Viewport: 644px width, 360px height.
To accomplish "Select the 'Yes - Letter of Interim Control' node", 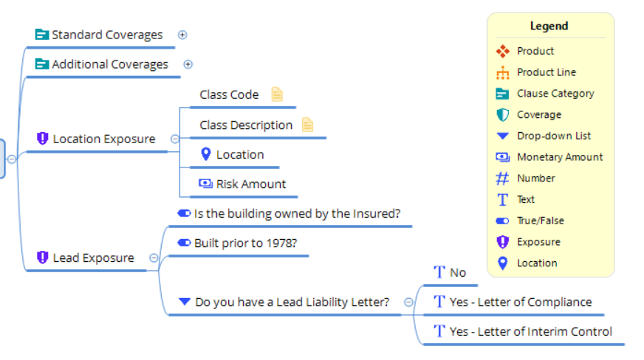I will coord(530,331).
